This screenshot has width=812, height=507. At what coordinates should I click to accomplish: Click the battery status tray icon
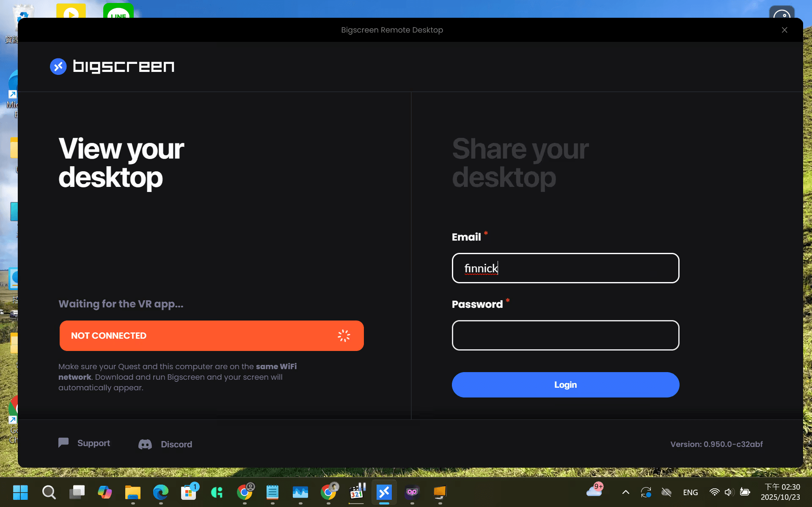click(x=745, y=492)
